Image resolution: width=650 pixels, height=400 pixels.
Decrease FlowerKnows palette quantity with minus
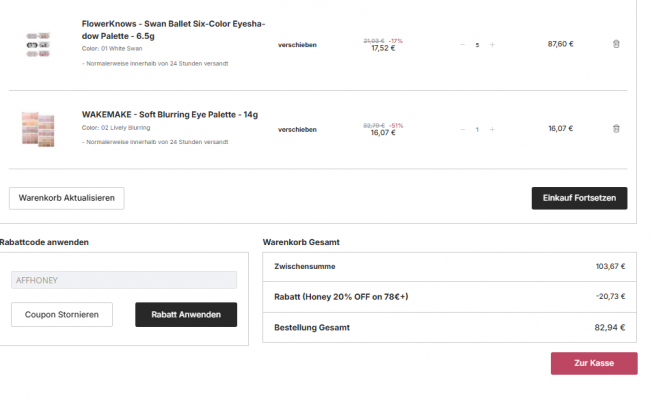click(462, 44)
